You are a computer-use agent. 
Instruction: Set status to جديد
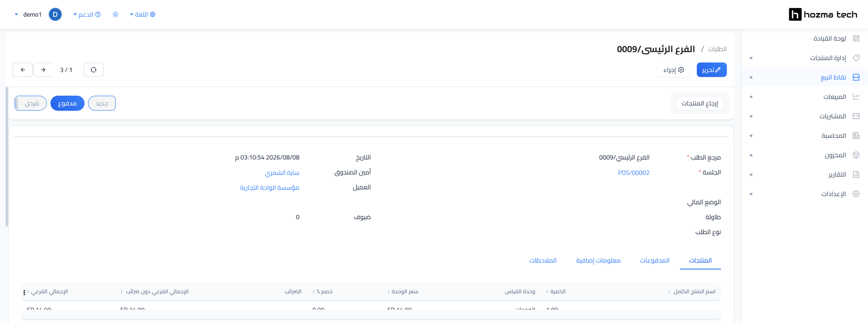(x=102, y=103)
